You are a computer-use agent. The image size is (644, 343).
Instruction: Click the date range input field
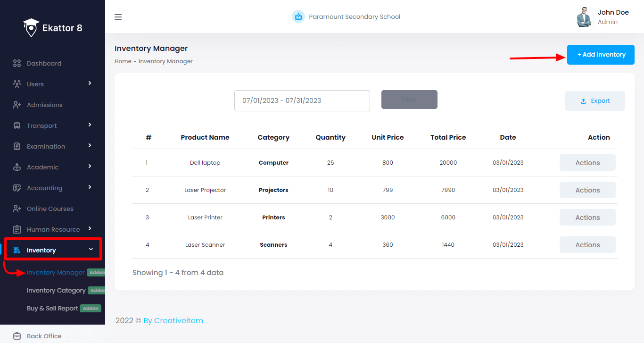pyautogui.click(x=302, y=100)
